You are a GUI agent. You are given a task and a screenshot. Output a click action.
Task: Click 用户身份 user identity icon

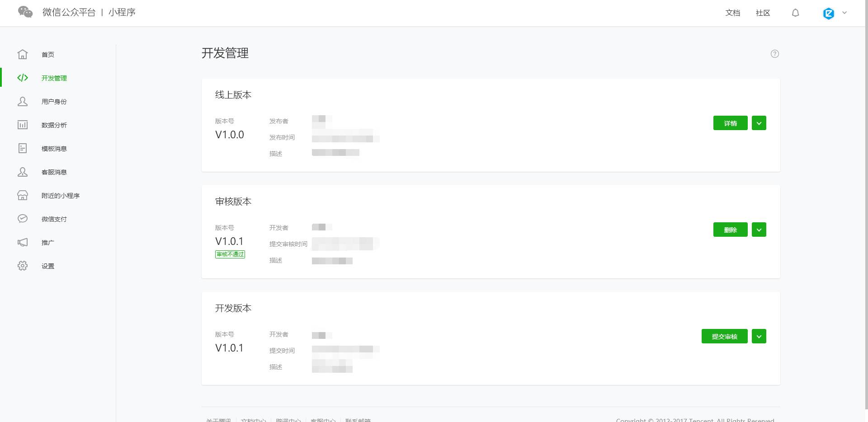click(x=23, y=101)
